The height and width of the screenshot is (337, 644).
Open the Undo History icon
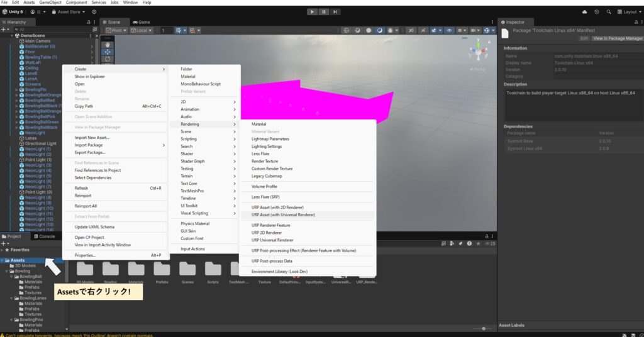coord(597,12)
